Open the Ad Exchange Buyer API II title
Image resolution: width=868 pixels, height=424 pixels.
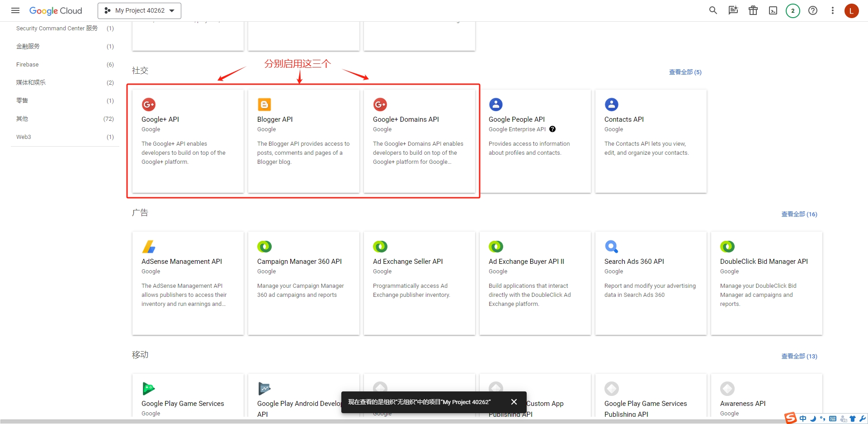pos(526,262)
